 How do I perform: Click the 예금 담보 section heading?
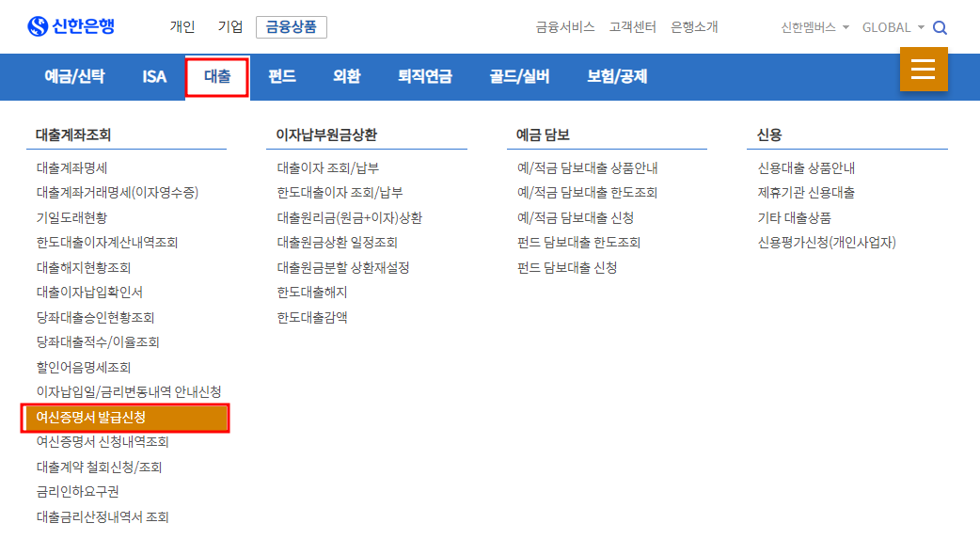pyautogui.click(x=543, y=135)
